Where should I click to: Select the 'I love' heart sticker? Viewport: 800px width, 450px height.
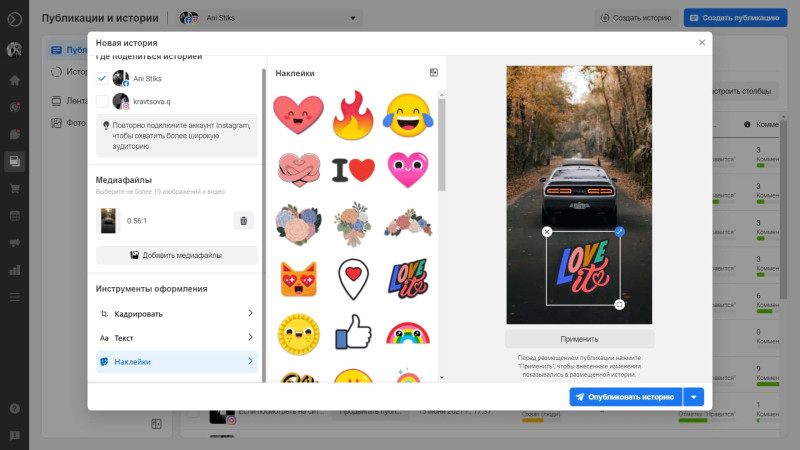[x=353, y=170]
